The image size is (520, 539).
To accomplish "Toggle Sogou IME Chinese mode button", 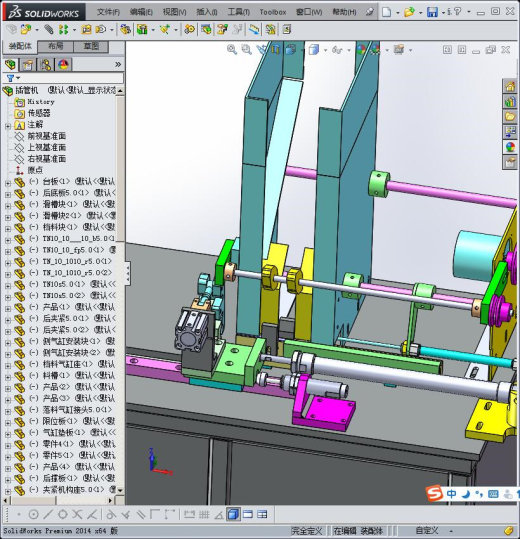I will point(451,494).
